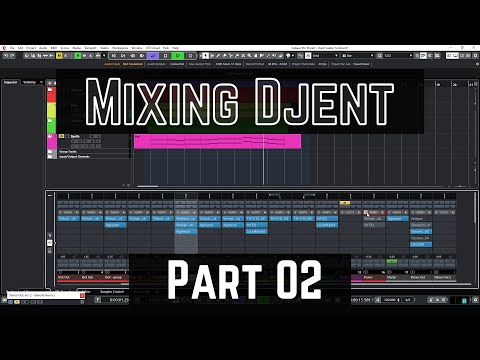Screen dimensions: 480x360
Task: Click the yellow highlighted mixer channel button
Action: pyautogui.click(x=345, y=203)
